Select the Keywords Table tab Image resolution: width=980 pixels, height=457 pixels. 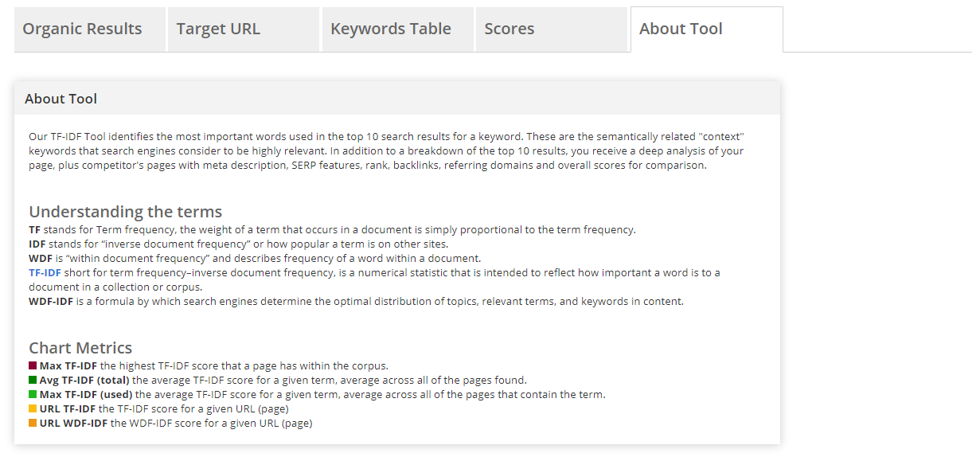coord(390,29)
